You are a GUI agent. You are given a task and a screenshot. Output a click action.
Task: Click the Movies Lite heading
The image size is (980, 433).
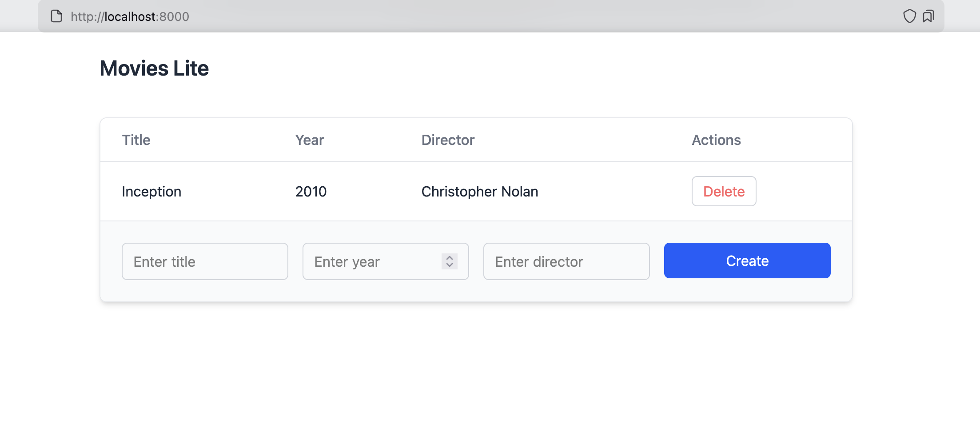pyautogui.click(x=154, y=68)
